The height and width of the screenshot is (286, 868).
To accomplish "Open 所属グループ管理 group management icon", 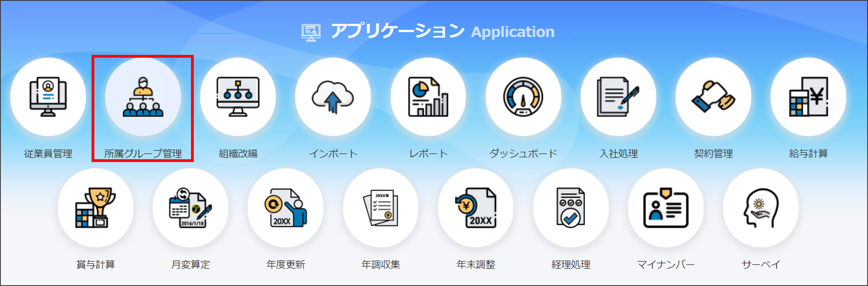I will point(143,97).
